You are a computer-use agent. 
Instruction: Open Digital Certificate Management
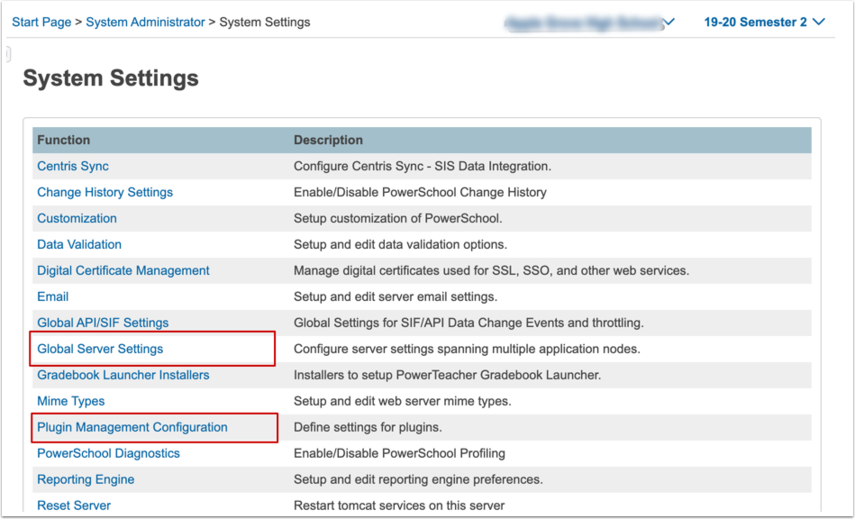123,271
